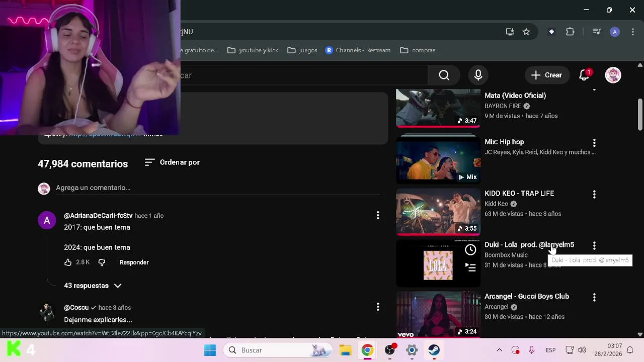Viewport: 644px width, 362px height.
Task: Open the settings gear app in the taskbar
Action: point(412,350)
